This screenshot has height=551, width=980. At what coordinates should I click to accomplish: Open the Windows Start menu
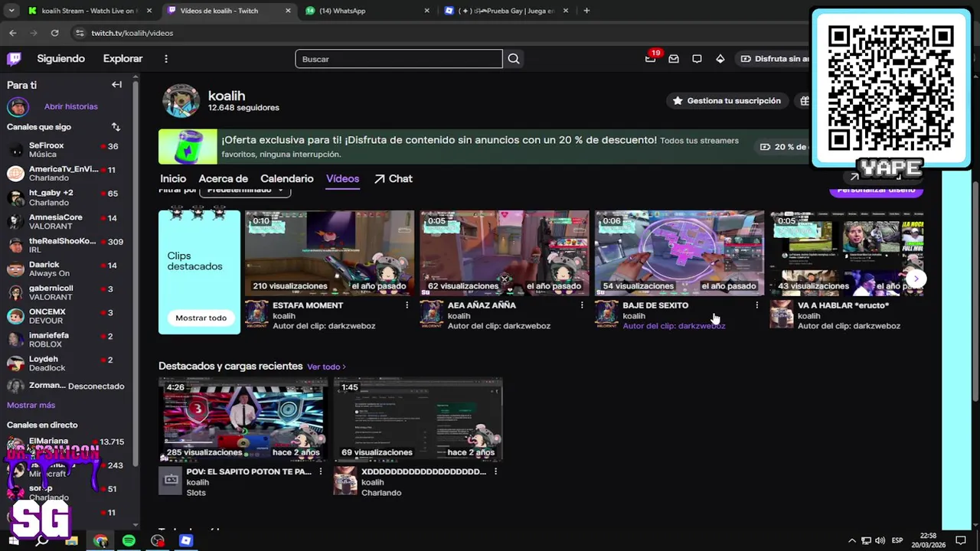point(13,540)
